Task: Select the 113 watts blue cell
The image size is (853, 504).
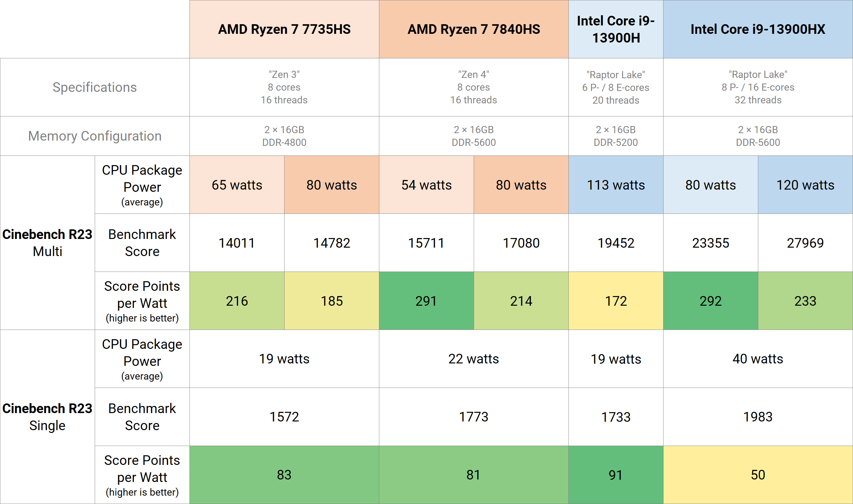Action: point(615,185)
